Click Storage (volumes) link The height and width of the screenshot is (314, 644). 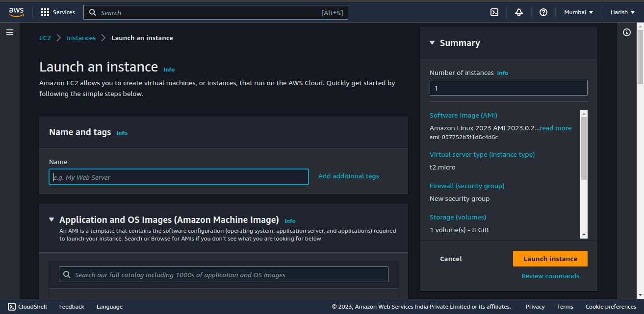(x=458, y=217)
